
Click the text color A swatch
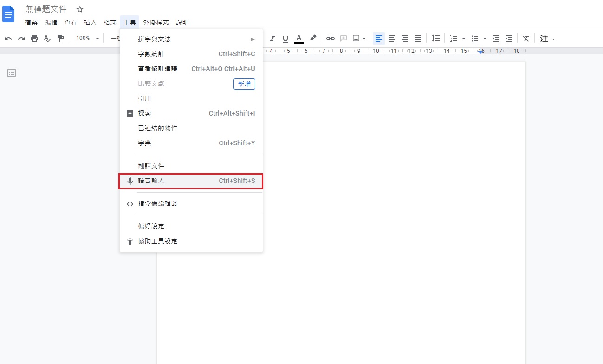tap(299, 39)
